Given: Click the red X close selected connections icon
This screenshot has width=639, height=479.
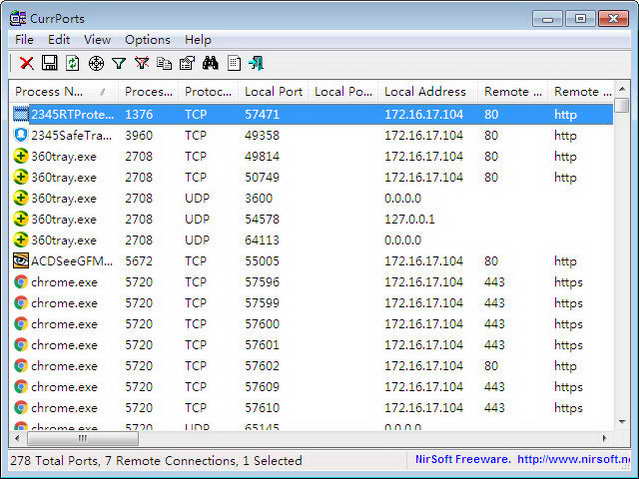Looking at the screenshot, I should (26, 64).
